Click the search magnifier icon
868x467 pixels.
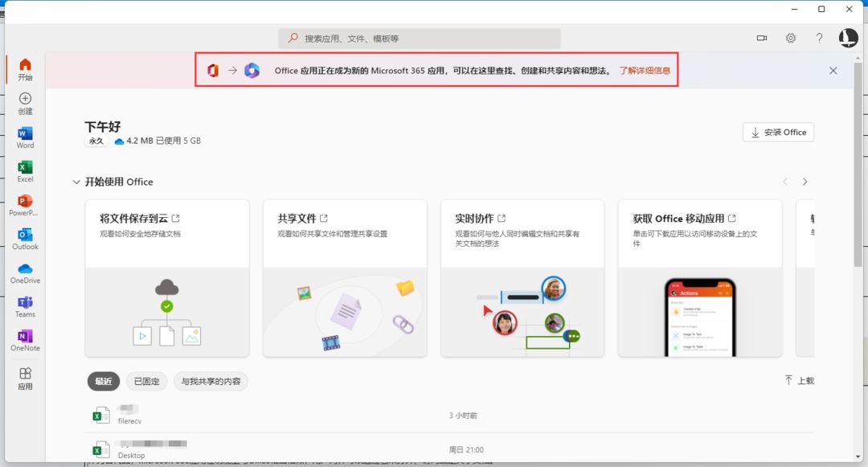click(x=293, y=38)
